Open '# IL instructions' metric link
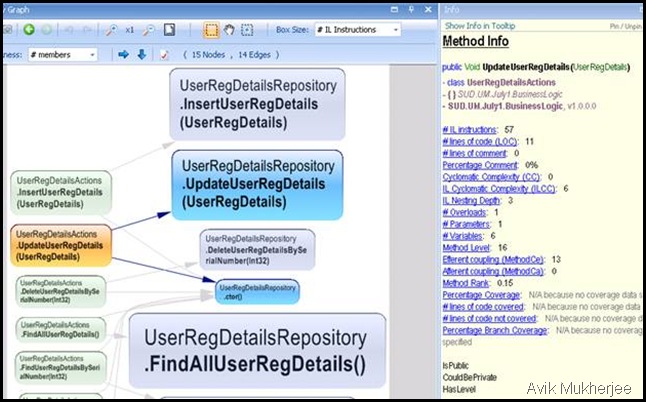The width and height of the screenshot is (646, 402). click(470, 130)
